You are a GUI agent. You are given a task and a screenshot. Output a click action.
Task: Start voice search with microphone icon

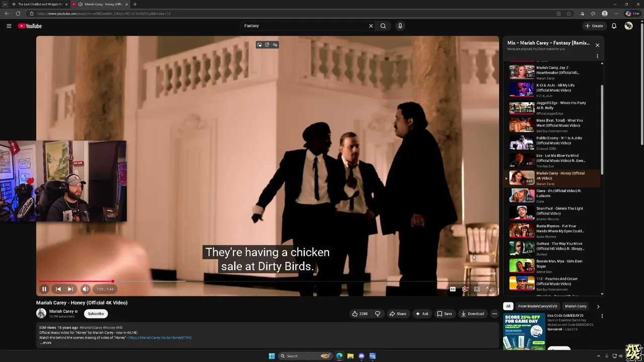click(x=400, y=26)
